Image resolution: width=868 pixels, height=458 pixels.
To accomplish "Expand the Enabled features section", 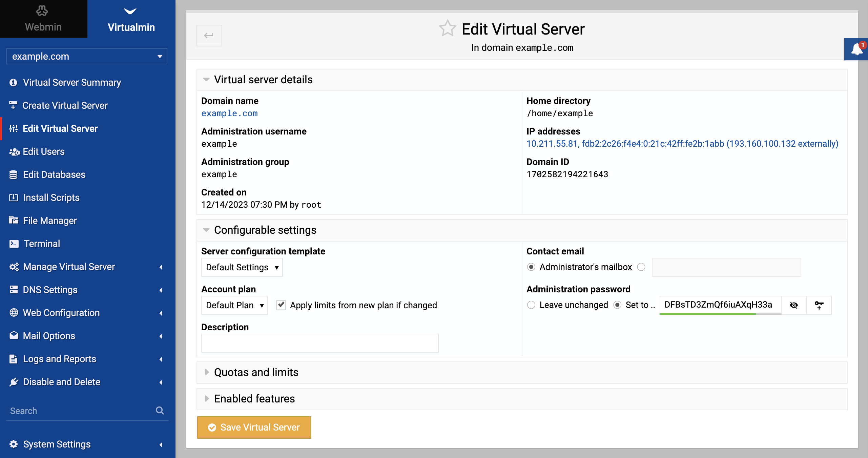I will coord(207,398).
